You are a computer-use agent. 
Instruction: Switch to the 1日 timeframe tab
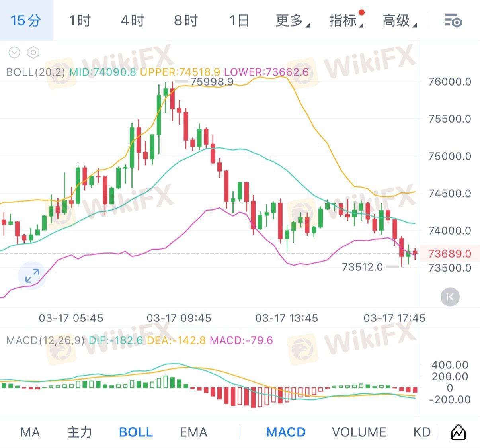coord(239,20)
